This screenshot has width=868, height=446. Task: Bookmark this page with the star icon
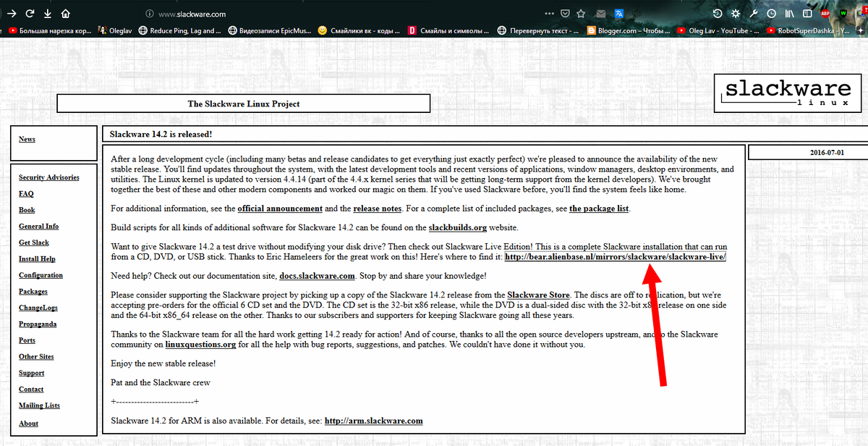click(x=582, y=13)
